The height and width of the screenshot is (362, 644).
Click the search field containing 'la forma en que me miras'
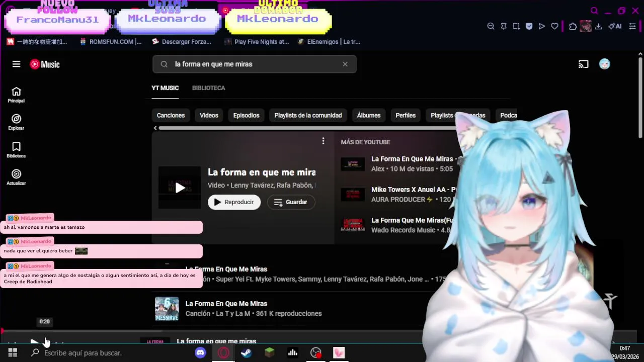point(255,64)
